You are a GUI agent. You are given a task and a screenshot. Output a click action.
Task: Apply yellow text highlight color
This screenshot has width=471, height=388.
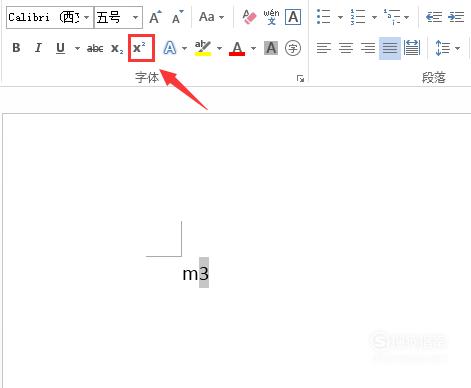tap(203, 48)
